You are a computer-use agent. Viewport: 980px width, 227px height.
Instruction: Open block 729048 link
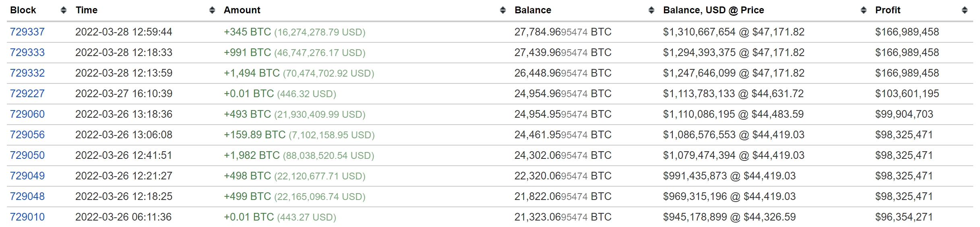pyautogui.click(x=27, y=196)
